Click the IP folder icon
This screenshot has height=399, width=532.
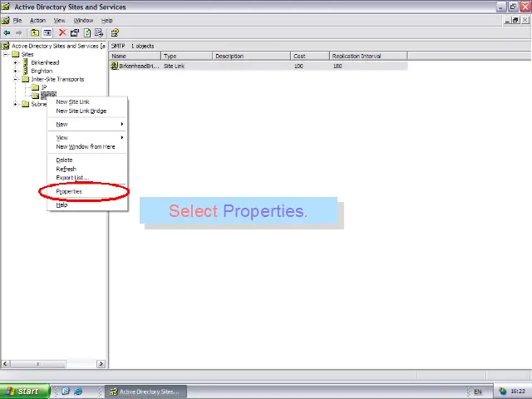tap(35, 87)
